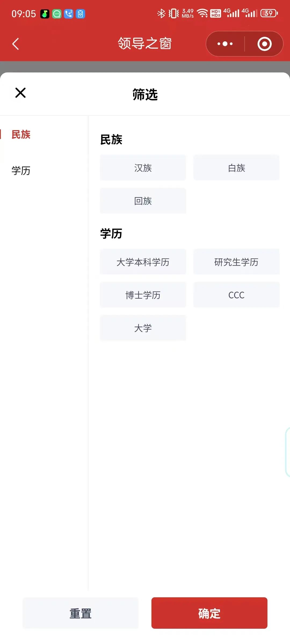Switch to the 学历 sidebar tab
The image size is (290, 644).
coord(21,171)
